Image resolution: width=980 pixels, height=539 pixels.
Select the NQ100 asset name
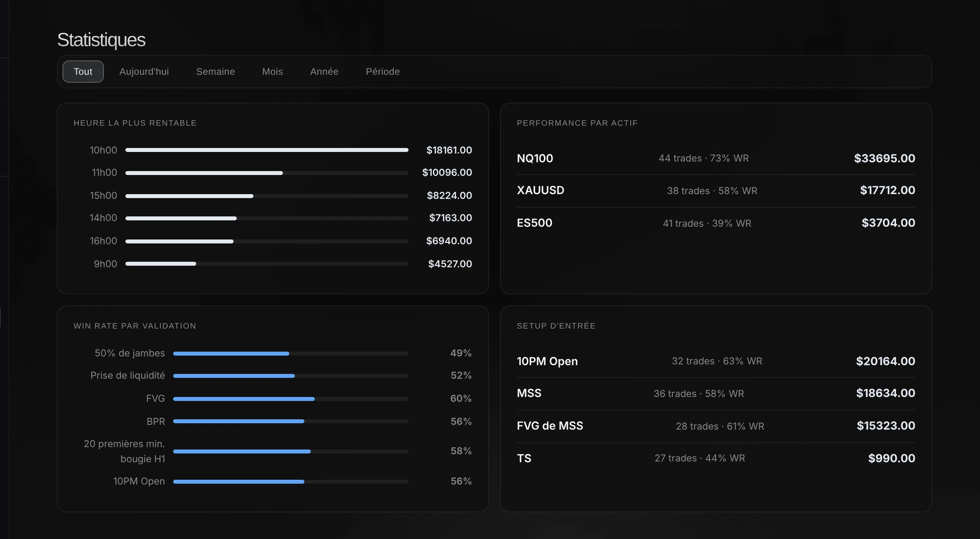tap(535, 158)
